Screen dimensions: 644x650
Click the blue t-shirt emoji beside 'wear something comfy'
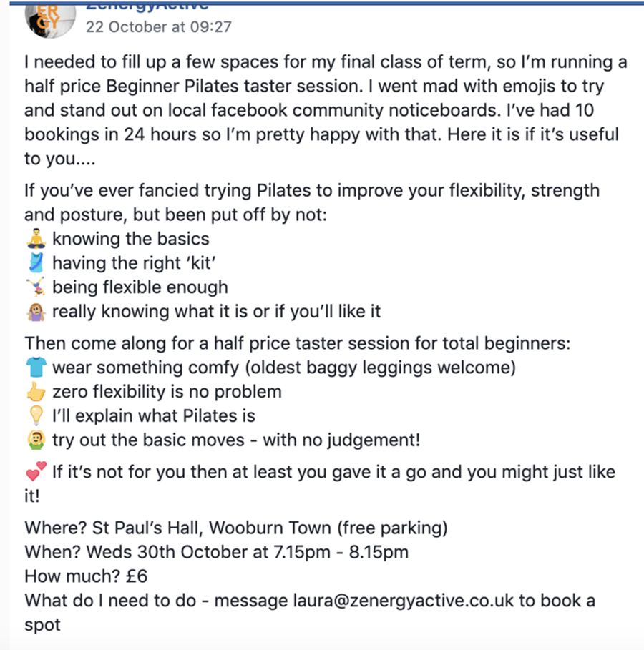pyautogui.click(x=36, y=368)
